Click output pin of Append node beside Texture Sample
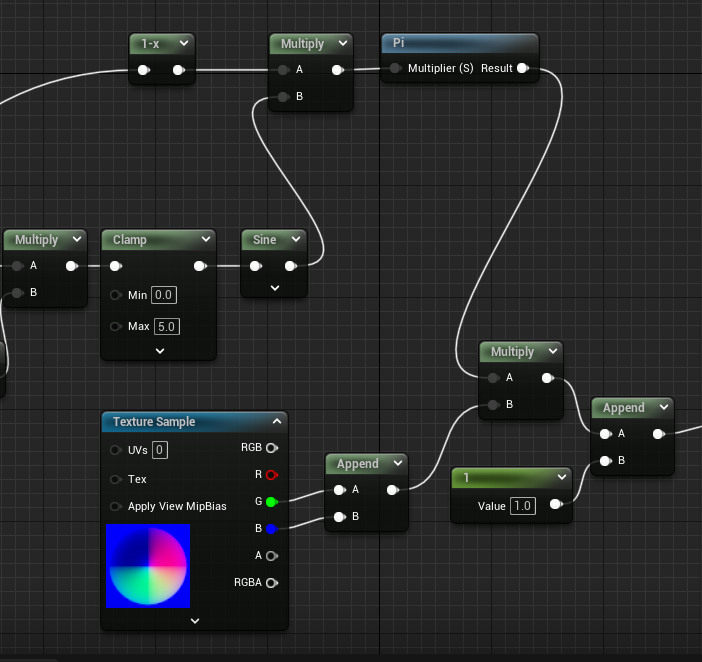 point(393,490)
